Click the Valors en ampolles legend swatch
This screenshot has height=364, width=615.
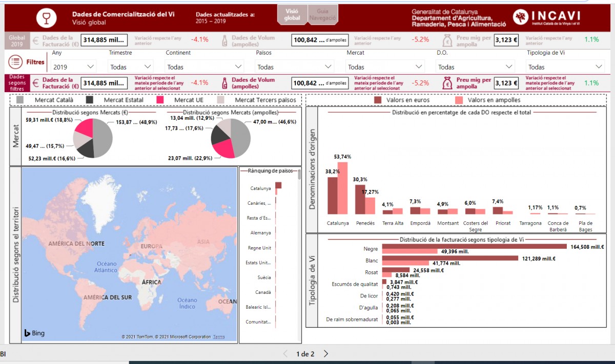[x=458, y=100]
